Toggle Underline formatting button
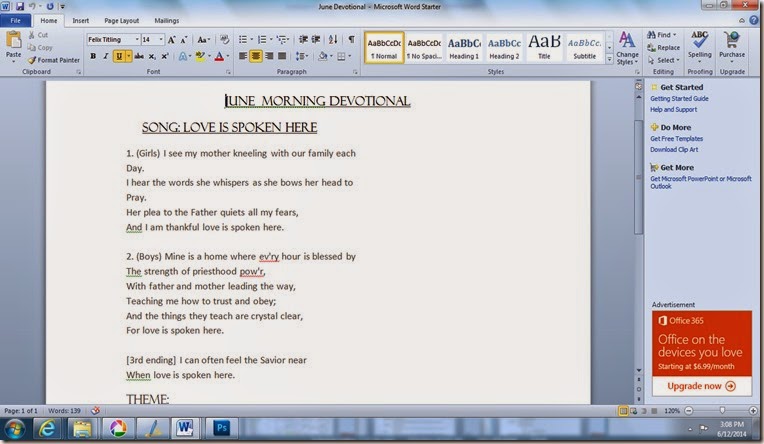Screen dimensions: 764x444 (119, 57)
